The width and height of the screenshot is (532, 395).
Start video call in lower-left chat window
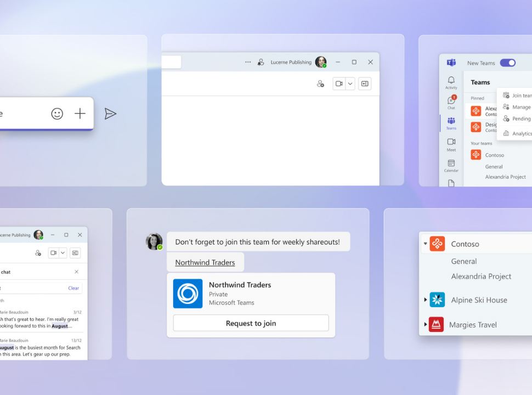click(53, 253)
